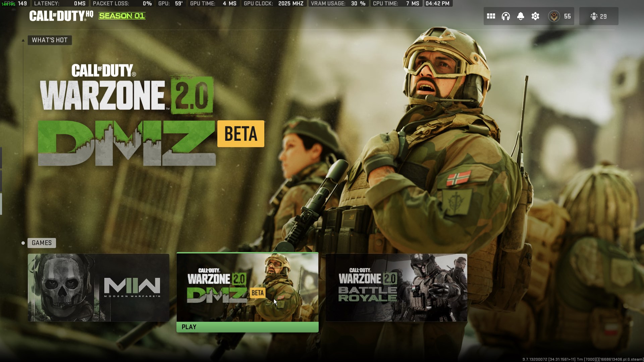Open the notifications bell
The width and height of the screenshot is (644, 362).
(521, 16)
